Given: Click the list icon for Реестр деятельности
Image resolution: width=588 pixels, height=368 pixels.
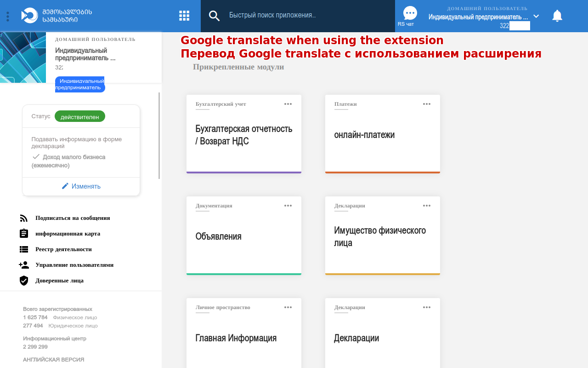Looking at the screenshot, I should (x=24, y=249).
